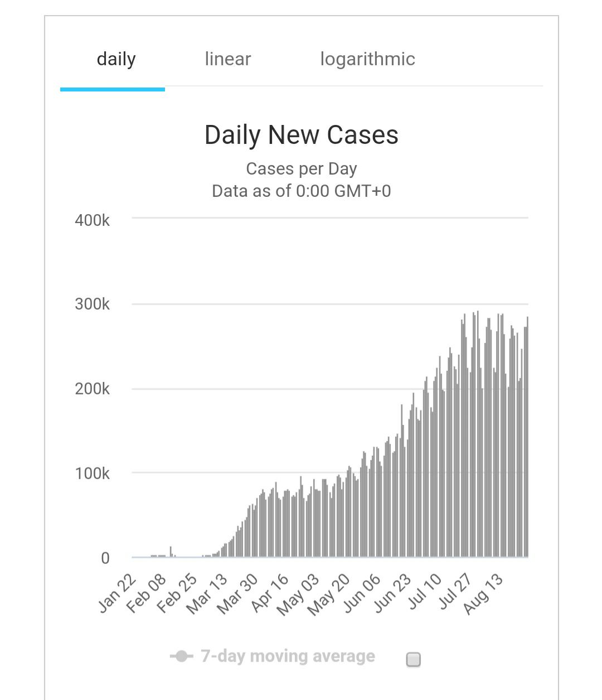Click the Jan 22 date label
This screenshot has height=700, width=602.
[x=118, y=593]
